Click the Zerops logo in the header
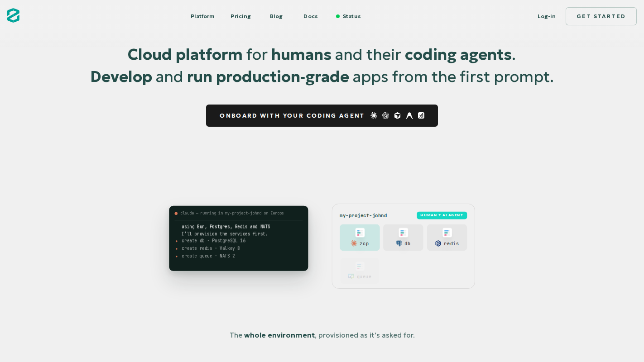This screenshot has height=362, width=644. [x=13, y=15]
